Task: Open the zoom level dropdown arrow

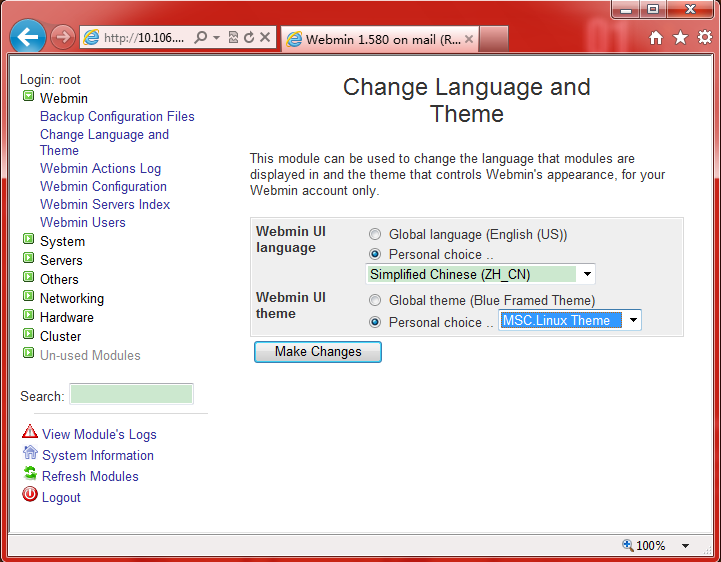Action: click(686, 546)
